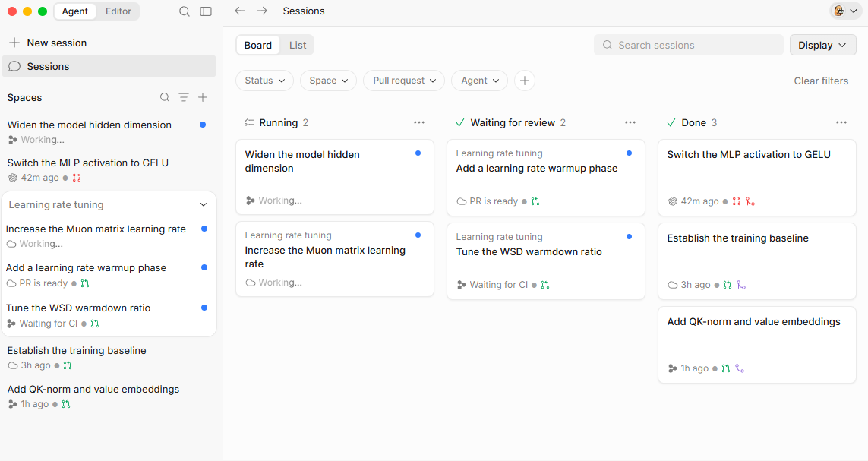Select the List view tab
This screenshot has width=868, height=461.
(x=297, y=46)
